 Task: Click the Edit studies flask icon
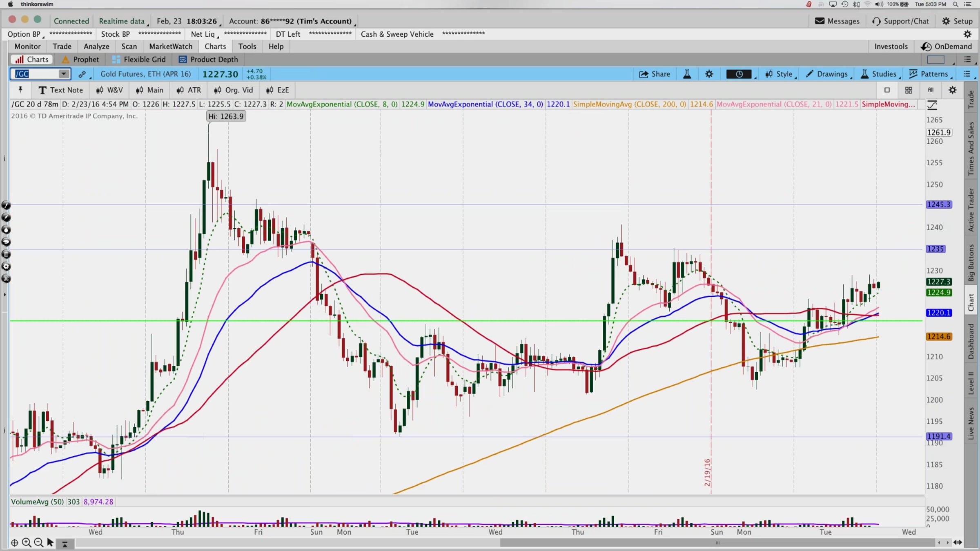[687, 74]
